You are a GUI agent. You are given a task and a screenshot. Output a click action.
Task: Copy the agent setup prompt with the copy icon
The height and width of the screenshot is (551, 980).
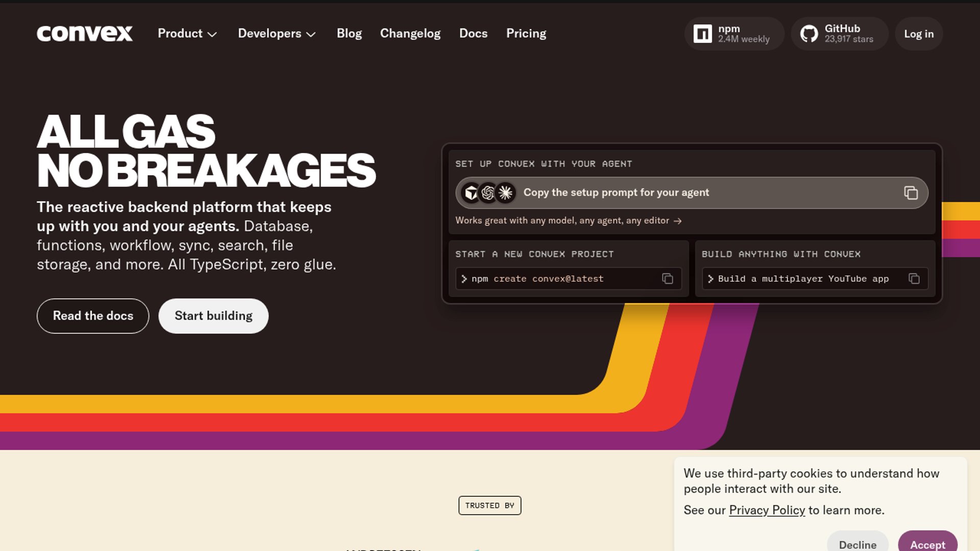click(x=911, y=193)
